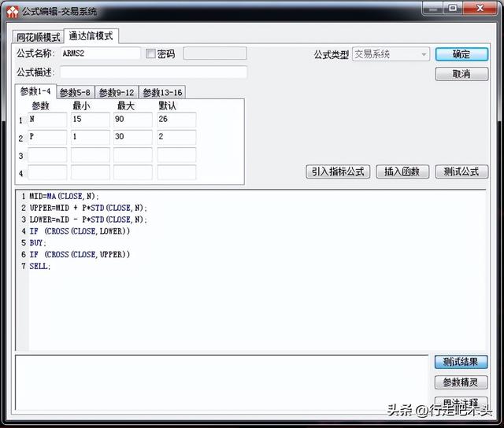Screen dimensions: 504x428
Task: Enable the 密码 checkbox
Action: click(150, 53)
